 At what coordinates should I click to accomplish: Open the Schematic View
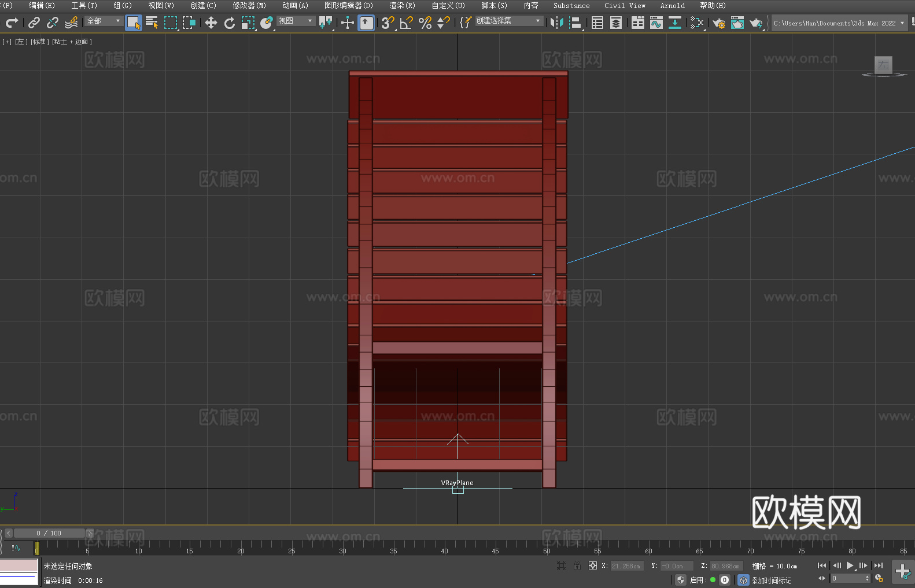[x=697, y=23]
